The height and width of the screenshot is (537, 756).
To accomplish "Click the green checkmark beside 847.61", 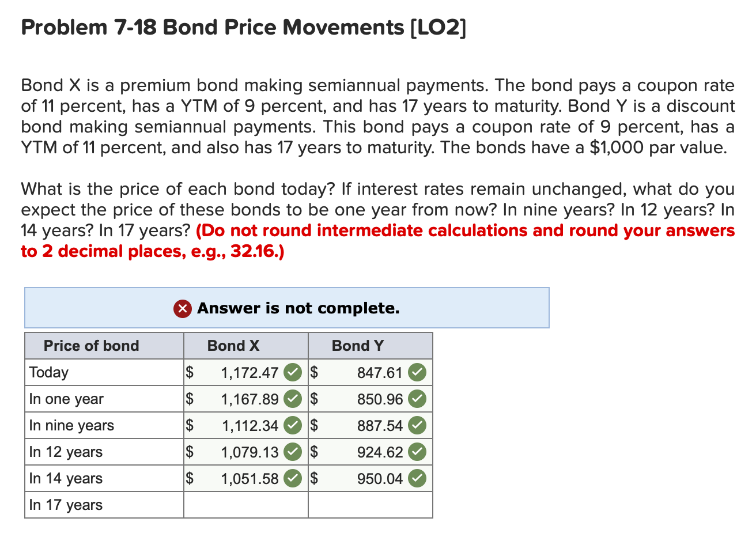I will pyautogui.click(x=418, y=372).
